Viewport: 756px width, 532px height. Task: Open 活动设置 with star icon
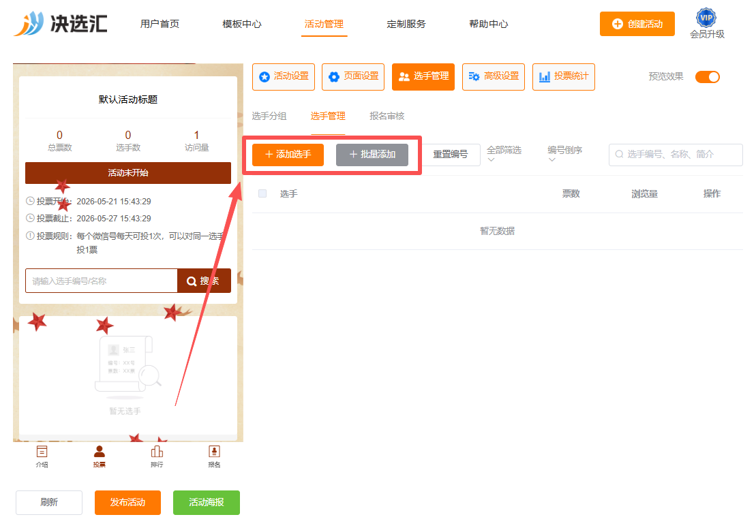click(x=284, y=76)
